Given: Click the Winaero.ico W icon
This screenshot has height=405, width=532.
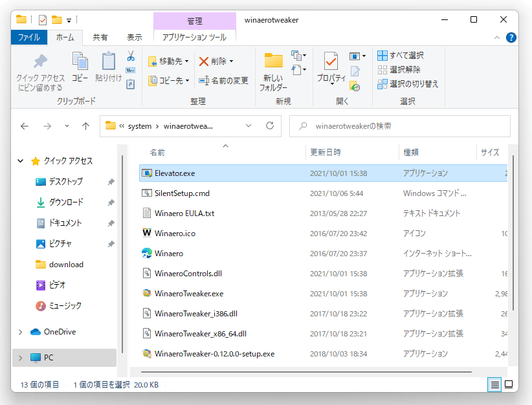Looking at the screenshot, I should click(146, 233).
